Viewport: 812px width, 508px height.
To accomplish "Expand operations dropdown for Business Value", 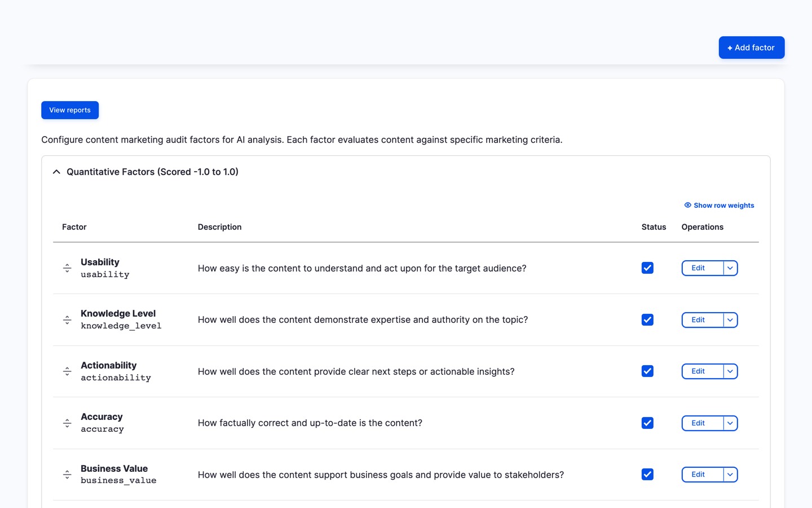I will point(730,475).
